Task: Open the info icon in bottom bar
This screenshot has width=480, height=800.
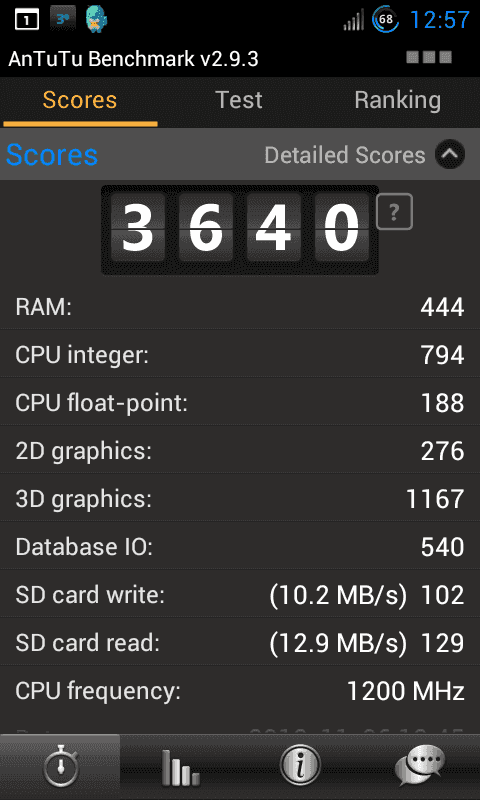Action: (300, 767)
